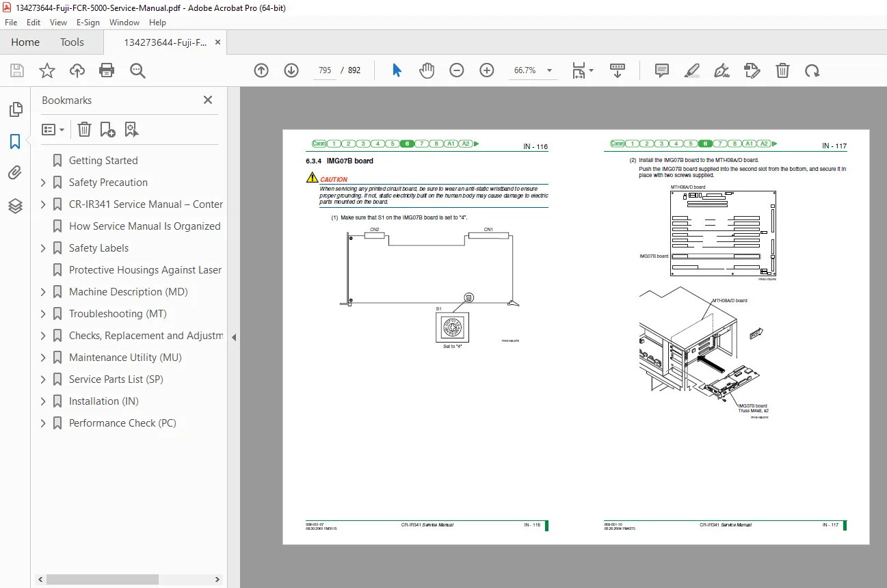This screenshot has width=887, height=588.
Task: Select the Getting Started bookmark
Action: pos(103,161)
